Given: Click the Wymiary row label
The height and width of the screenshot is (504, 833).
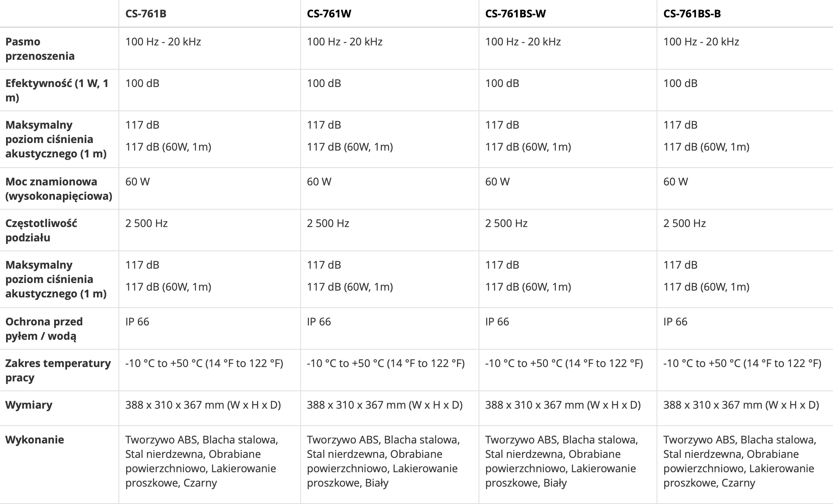Looking at the screenshot, I should [x=29, y=405].
